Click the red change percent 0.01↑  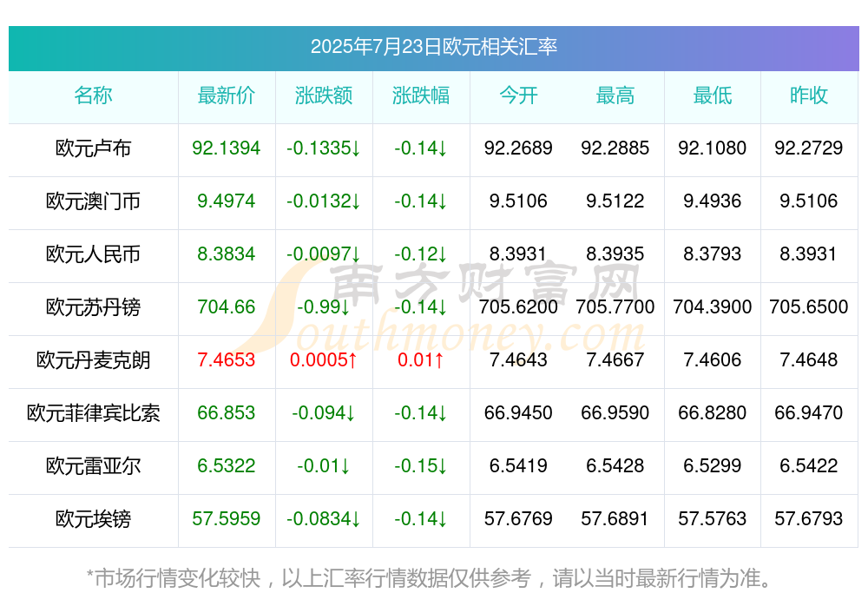tap(421, 360)
